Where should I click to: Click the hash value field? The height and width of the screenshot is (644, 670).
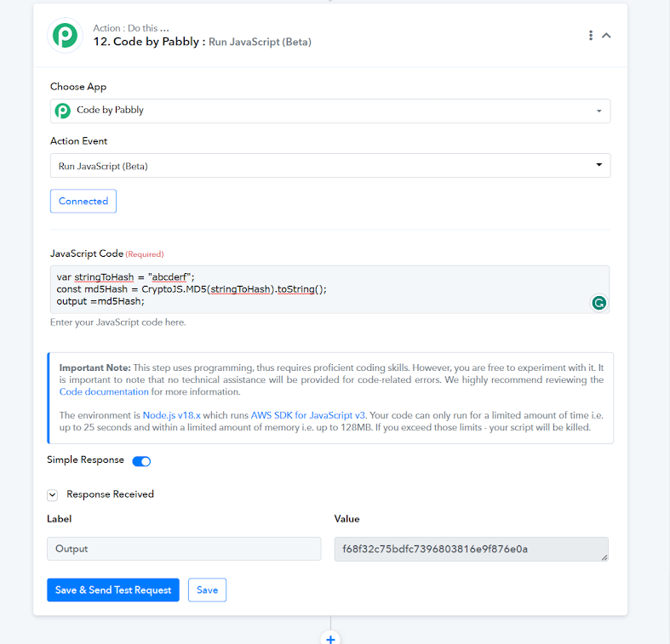(472, 549)
